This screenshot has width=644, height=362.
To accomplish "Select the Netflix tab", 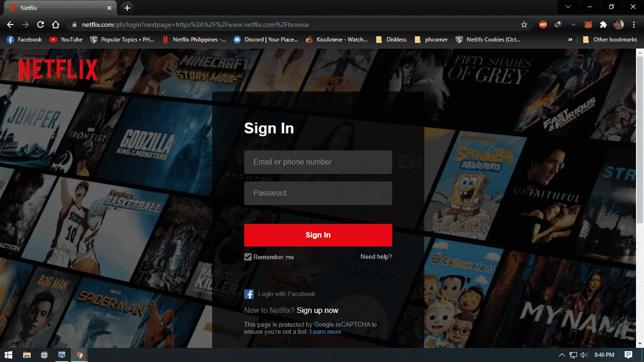I will [x=60, y=8].
